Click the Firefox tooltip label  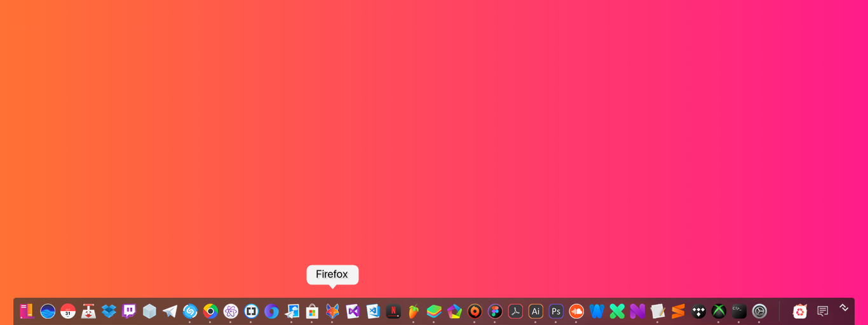pos(332,274)
